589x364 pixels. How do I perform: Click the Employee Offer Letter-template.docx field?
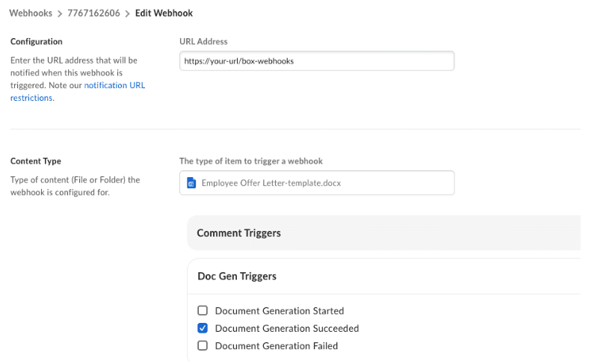(317, 183)
